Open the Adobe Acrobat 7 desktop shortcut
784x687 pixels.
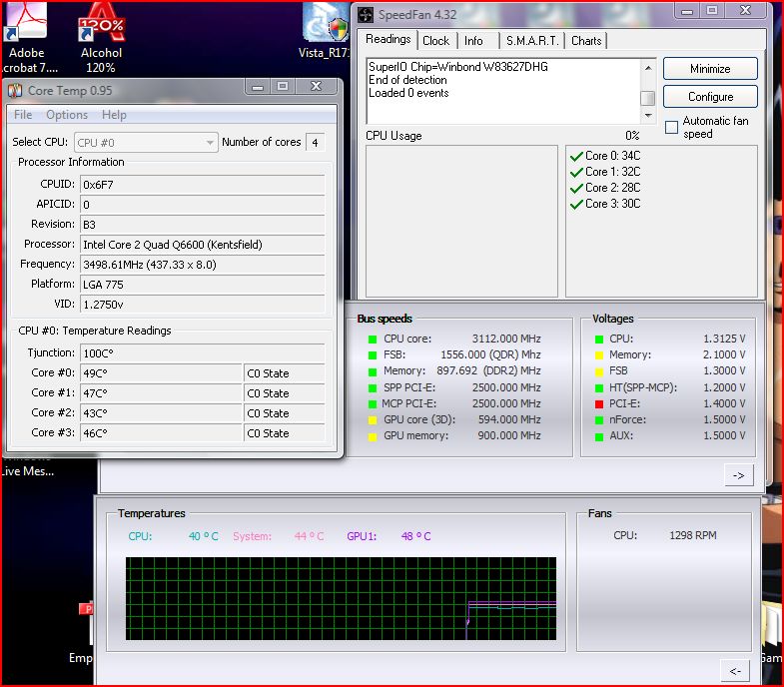pos(26,38)
